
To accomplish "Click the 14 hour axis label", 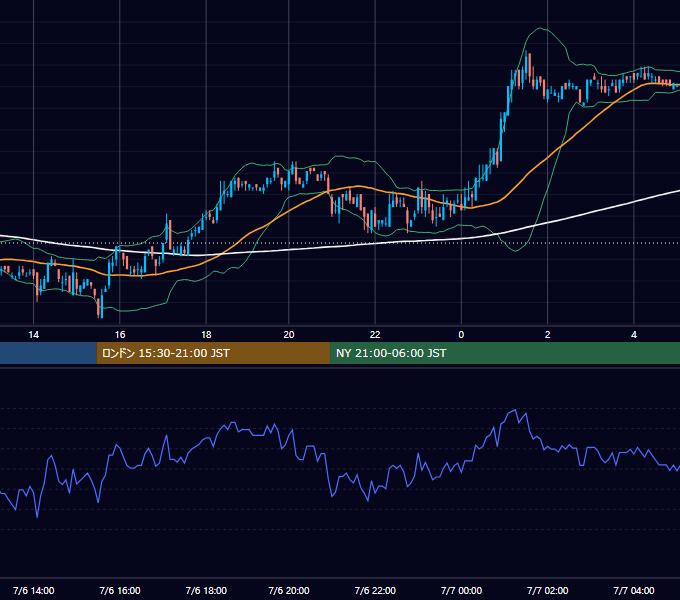I will pos(33,335).
